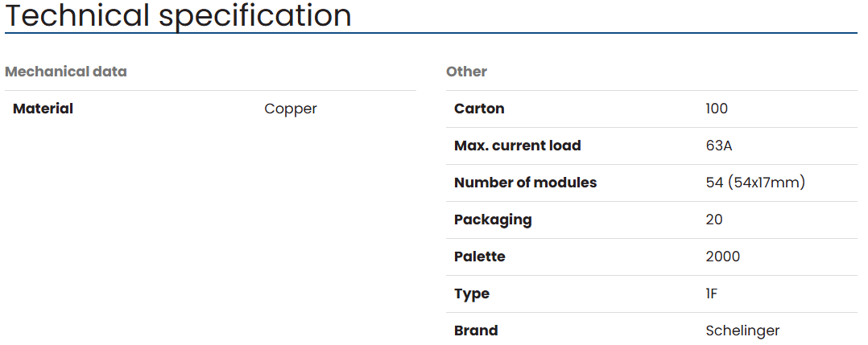This screenshot has width=868, height=345.
Task: Click the Type label
Action: (x=472, y=294)
